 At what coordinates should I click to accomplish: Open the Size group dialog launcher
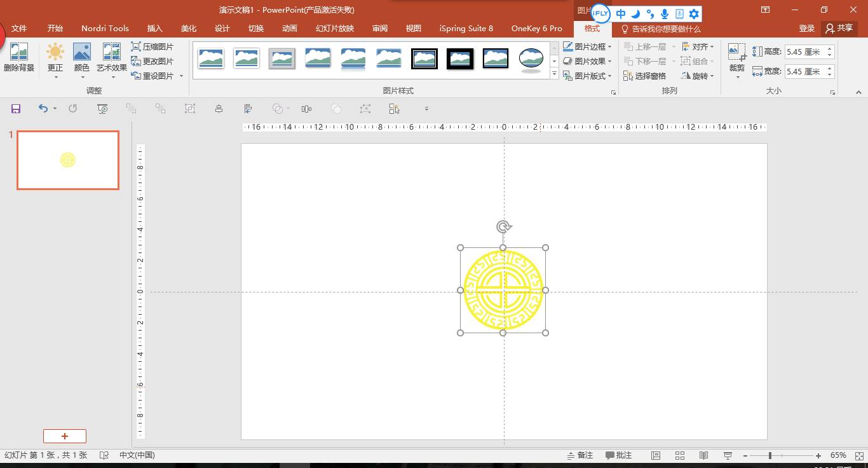click(832, 93)
